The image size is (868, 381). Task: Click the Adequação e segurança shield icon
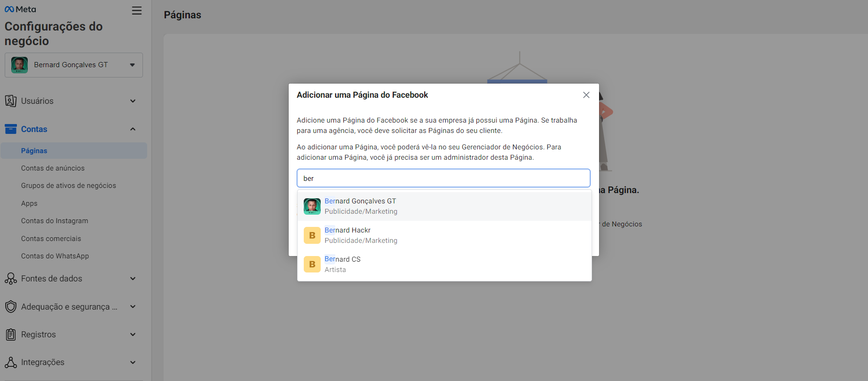point(11,307)
